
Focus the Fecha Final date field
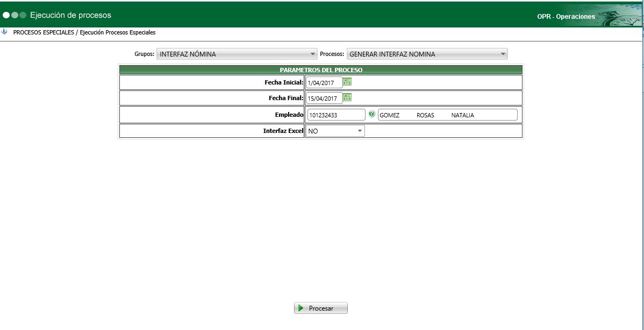(324, 99)
